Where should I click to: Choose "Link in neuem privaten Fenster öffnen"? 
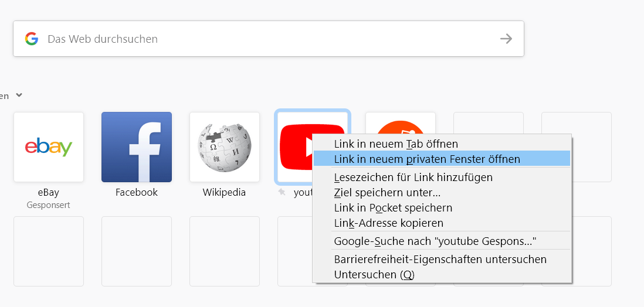[427, 159]
